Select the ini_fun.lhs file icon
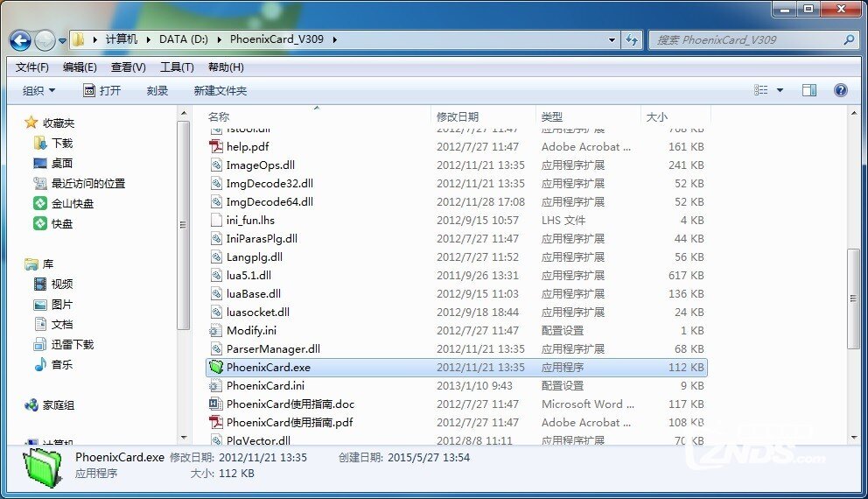This screenshot has width=868, height=499. 216,220
